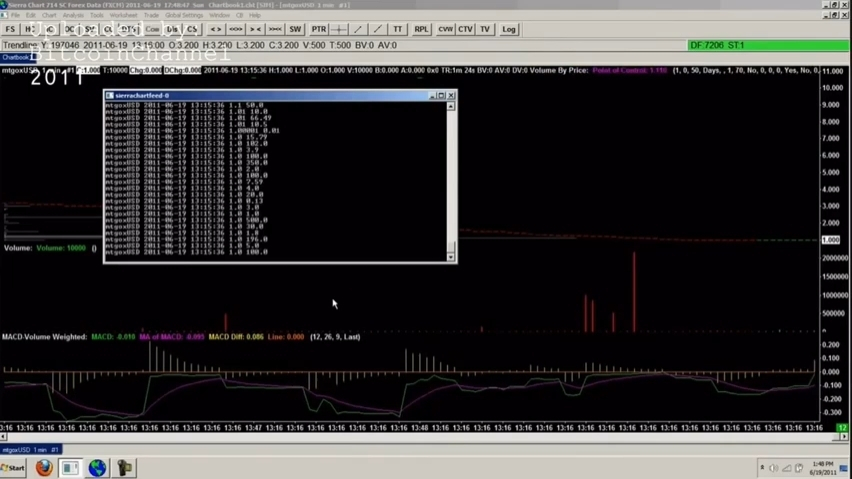Viewport: 852px width, 479px height.
Task: Click the MACD Diff: 0.086 label
Action: tap(236, 337)
